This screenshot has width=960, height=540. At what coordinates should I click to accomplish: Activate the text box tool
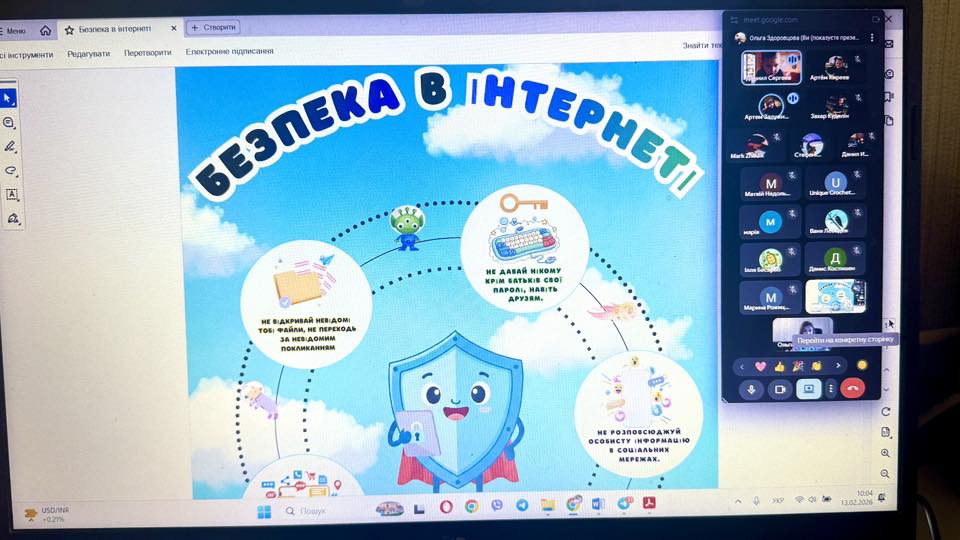click(12, 194)
